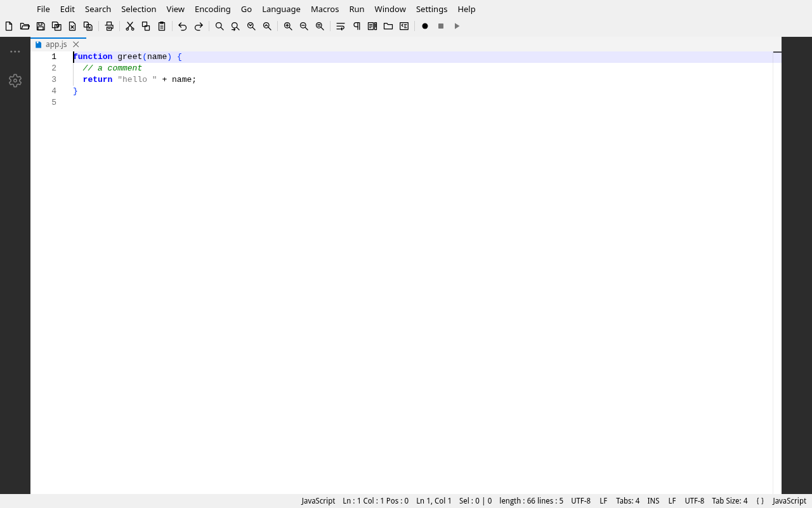Click the Ln 1, Col 1 status entry
Image resolution: width=812 pixels, height=508 pixels.
coord(434,501)
